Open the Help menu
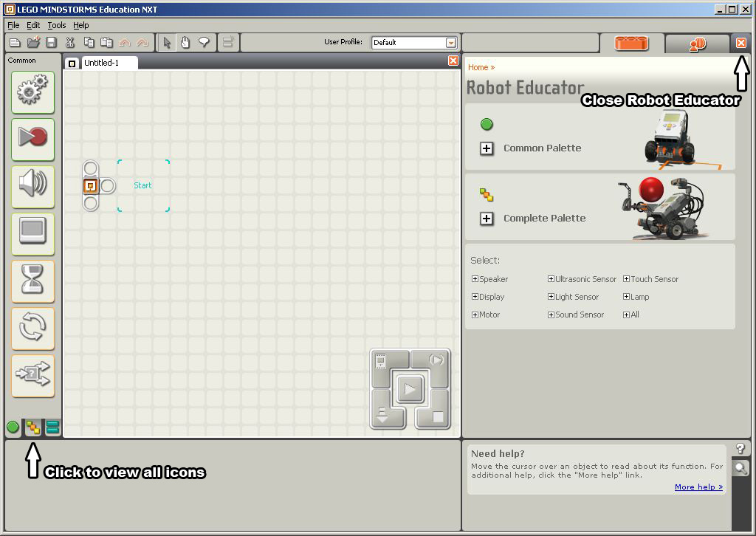 [x=81, y=25]
